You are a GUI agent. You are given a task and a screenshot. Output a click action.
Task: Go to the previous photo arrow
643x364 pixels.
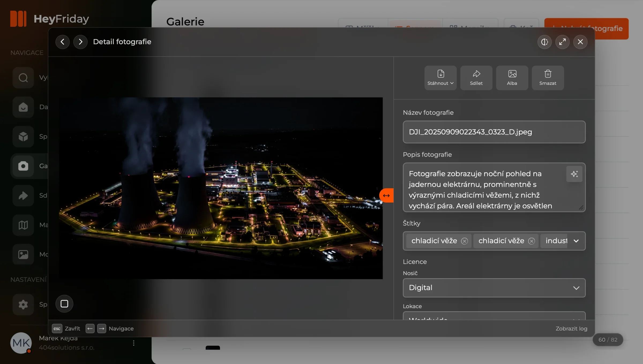point(62,42)
